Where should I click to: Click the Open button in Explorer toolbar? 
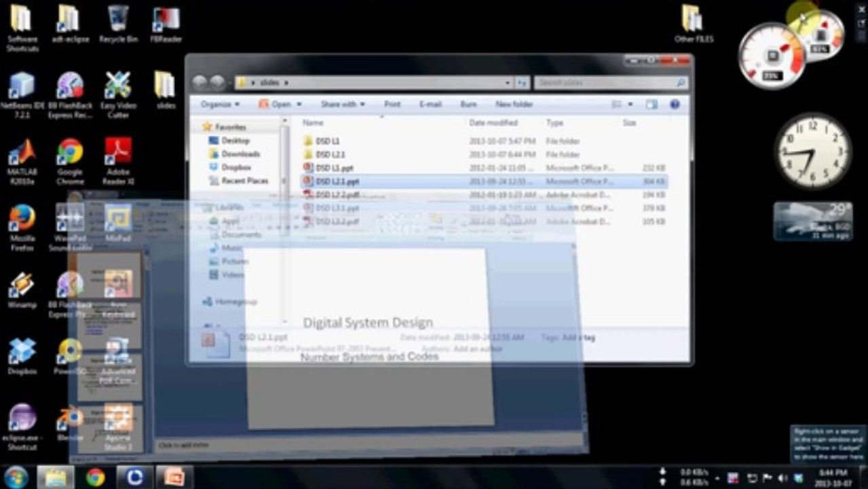275,105
